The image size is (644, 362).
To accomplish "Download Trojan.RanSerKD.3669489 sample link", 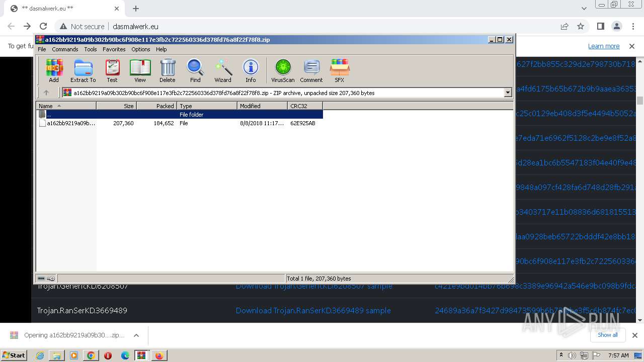I will (313, 310).
